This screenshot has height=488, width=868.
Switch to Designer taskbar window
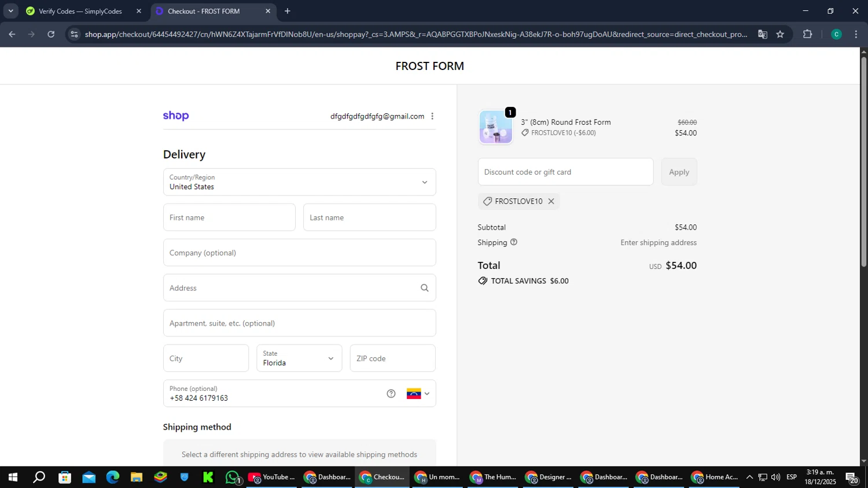[549, 477]
